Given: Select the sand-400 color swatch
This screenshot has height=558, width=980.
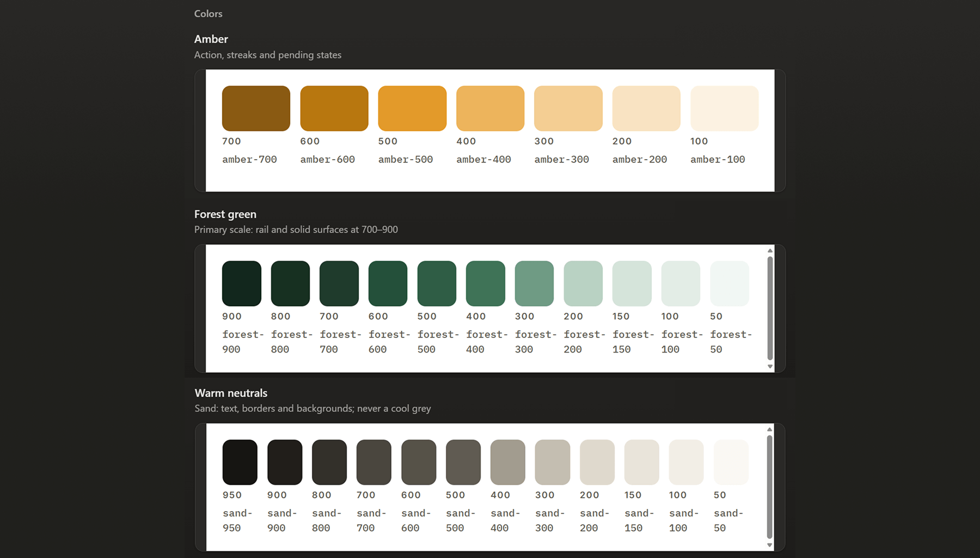Looking at the screenshot, I should point(508,462).
